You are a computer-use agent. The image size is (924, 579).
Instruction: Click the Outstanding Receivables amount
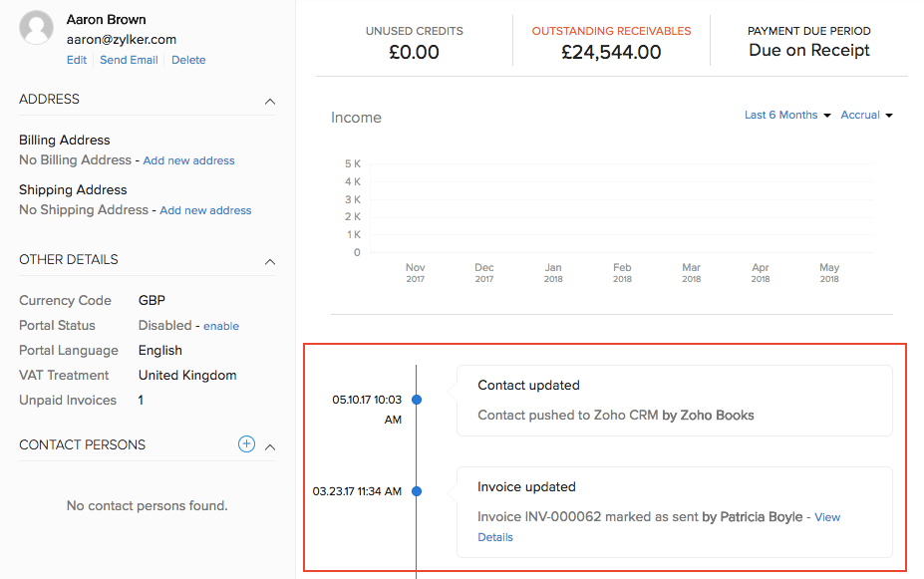click(x=610, y=53)
